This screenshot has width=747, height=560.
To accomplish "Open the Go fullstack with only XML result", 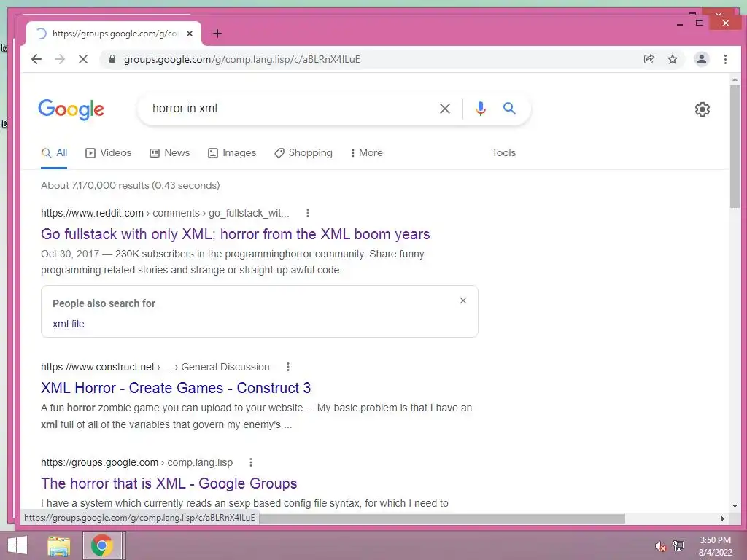I will click(x=236, y=234).
